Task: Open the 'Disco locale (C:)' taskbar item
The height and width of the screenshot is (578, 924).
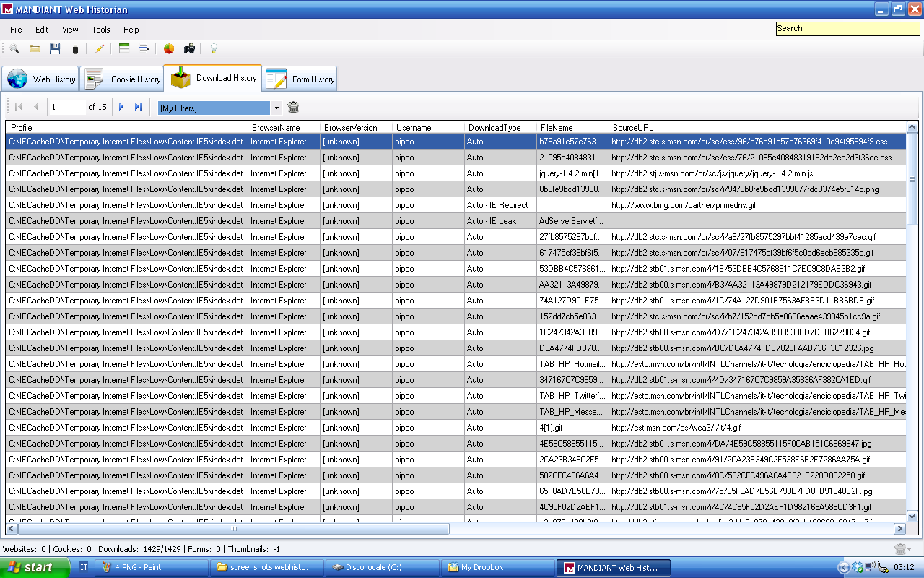Action: pyautogui.click(x=383, y=567)
